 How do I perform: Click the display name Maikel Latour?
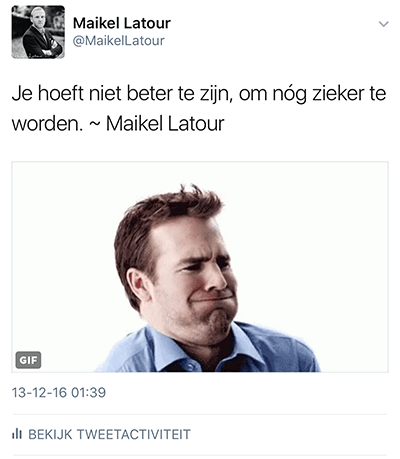click(122, 23)
